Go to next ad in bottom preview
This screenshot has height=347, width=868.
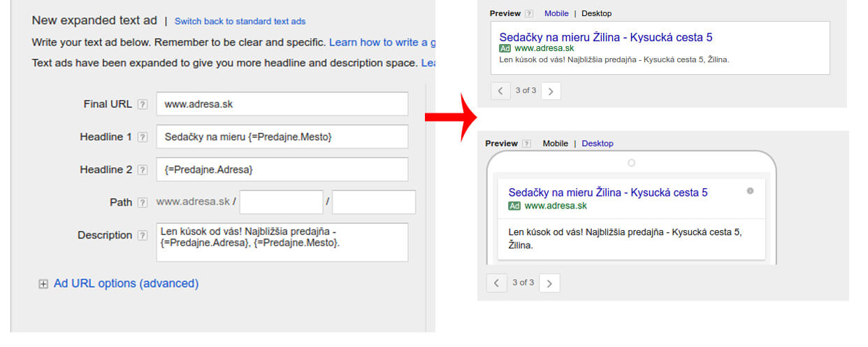[x=549, y=283]
